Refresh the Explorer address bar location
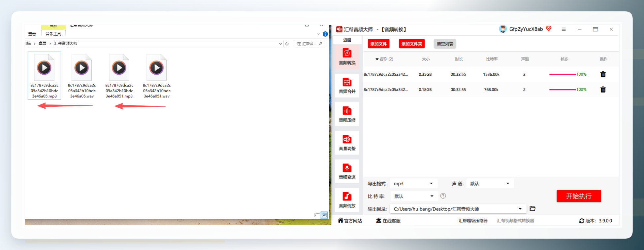This screenshot has height=250, width=644. pos(287,44)
